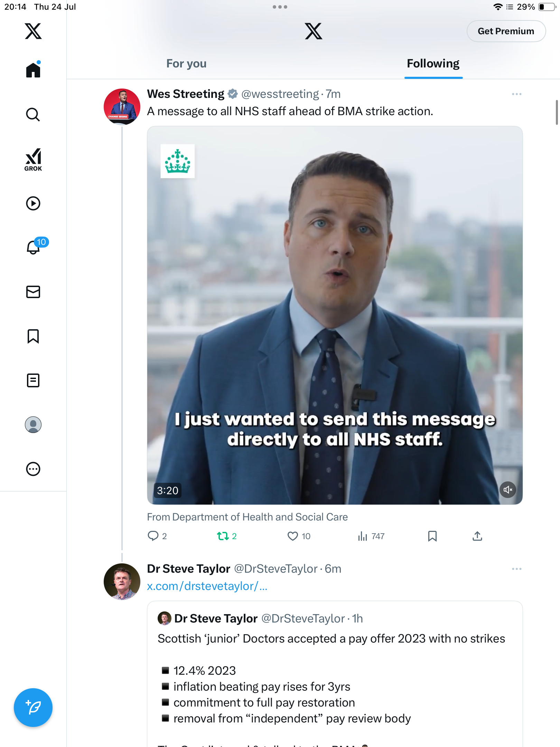Open Grok from the sidebar
This screenshot has width=560, height=747.
click(x=33, y=159)
